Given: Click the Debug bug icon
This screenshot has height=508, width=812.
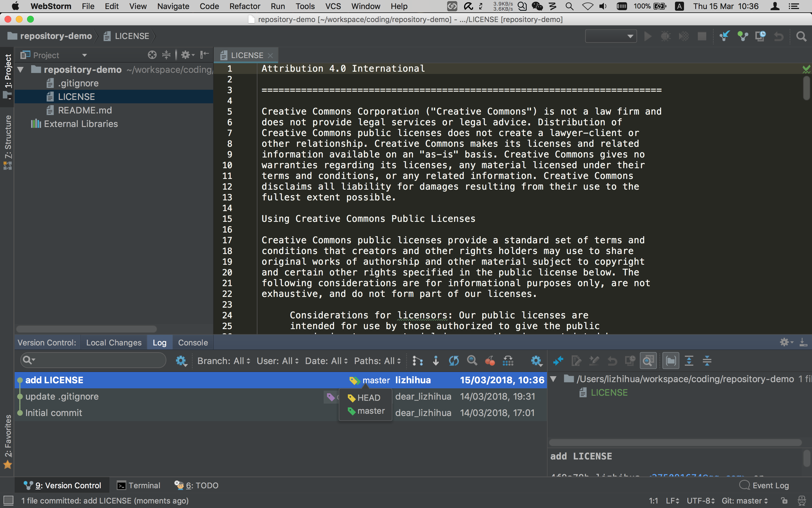Looking at the screenshot, I should coord(666,36).
